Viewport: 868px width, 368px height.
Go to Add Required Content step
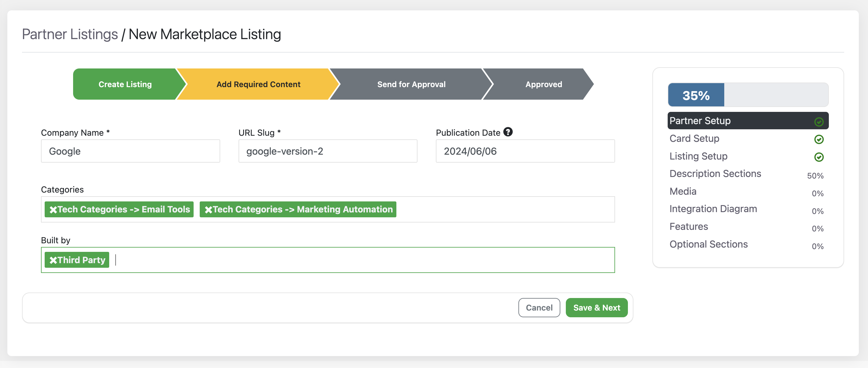258,84
